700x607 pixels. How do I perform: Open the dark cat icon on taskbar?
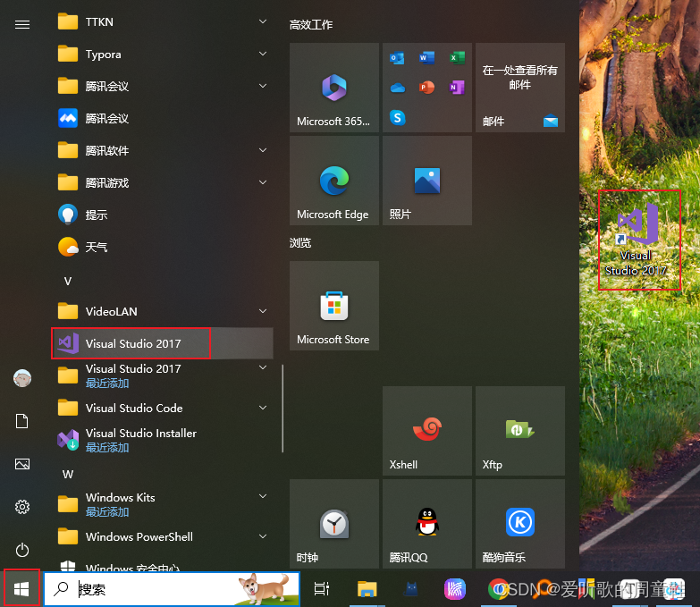click(x=410, y=589)
